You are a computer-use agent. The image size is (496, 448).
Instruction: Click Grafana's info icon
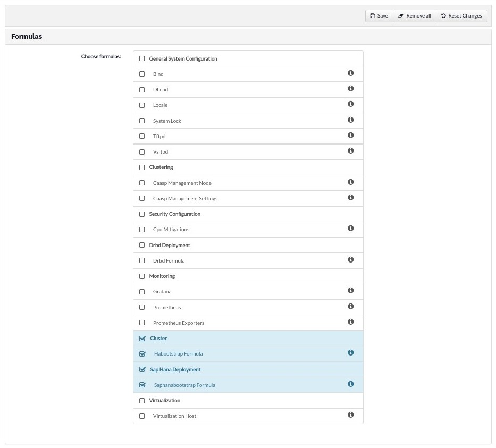(350, 291)
